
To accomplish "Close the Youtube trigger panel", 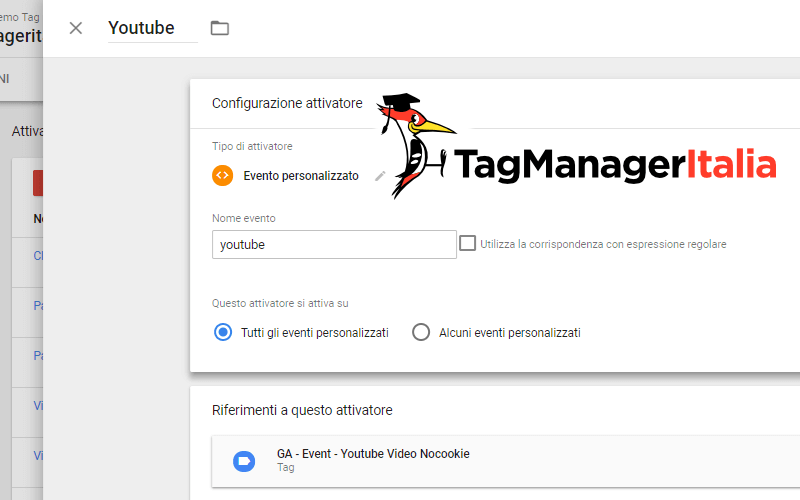I will [x=76, y=28].
